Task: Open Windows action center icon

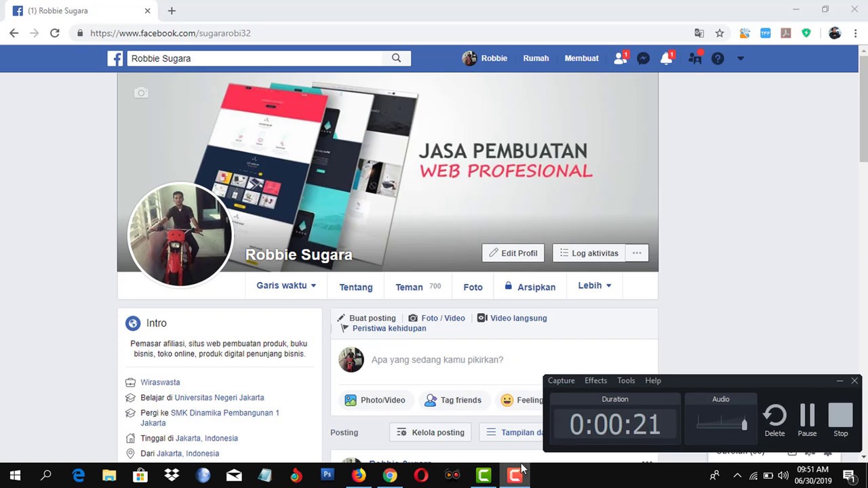Action: click(849, 476)
